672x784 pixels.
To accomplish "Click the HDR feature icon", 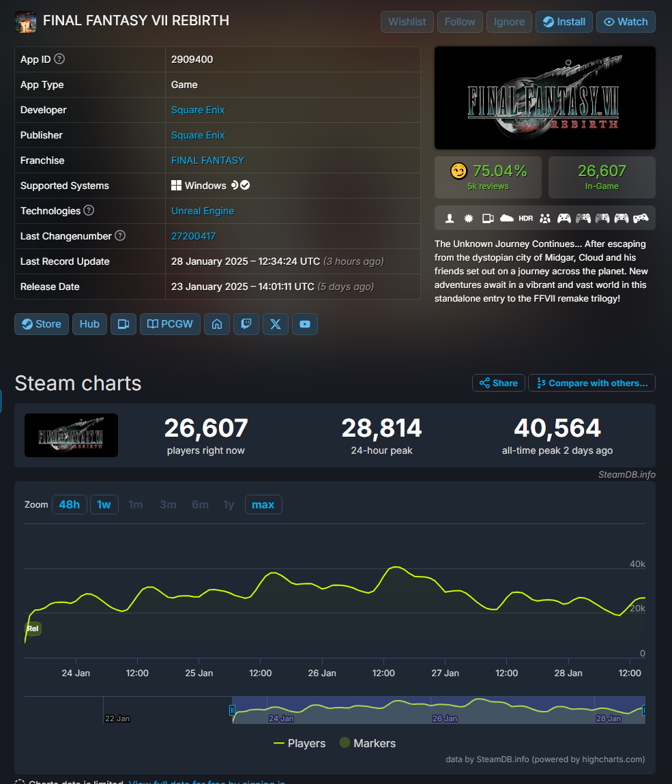I will pyautogui.click(x=526, y=218).
